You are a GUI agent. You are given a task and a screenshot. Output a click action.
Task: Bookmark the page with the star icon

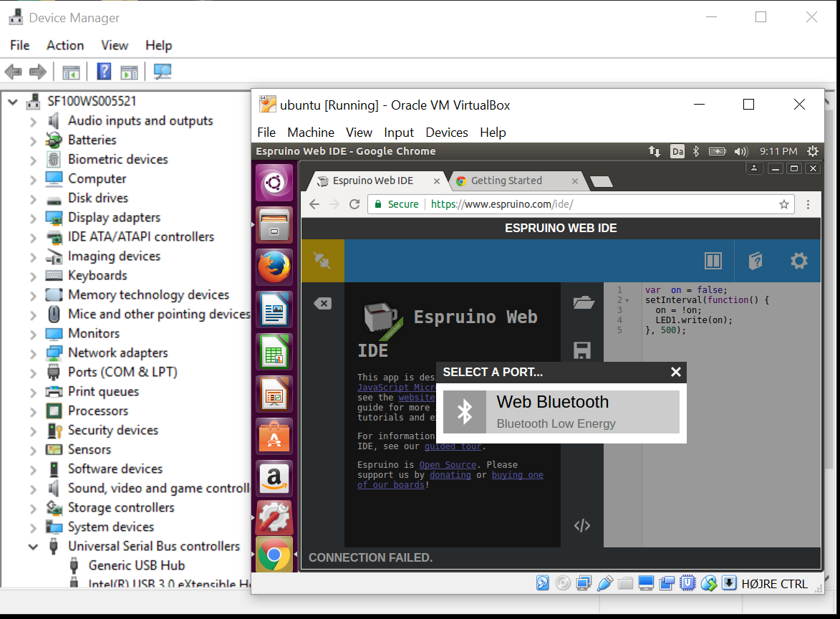pyautogui.click(x=783, y=204)
